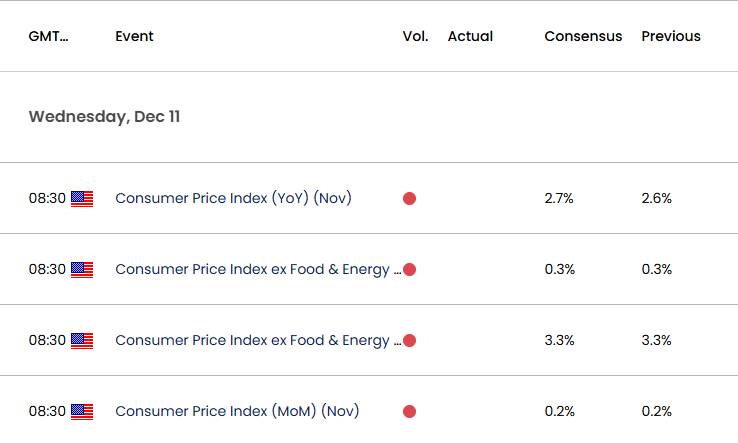Open Consumer Price Index (MoM) (Nov) event
Image resolution: width=738 pixels, height=443 pixels.
click(237, 411)
